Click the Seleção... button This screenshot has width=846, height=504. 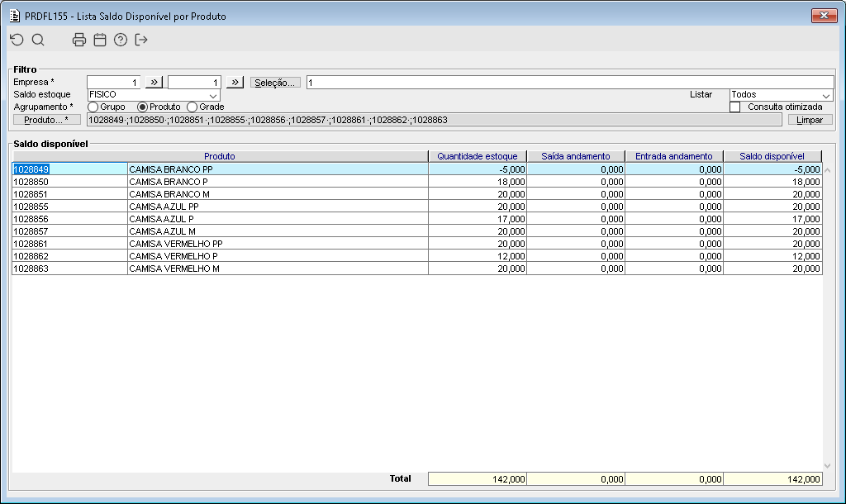click(x=275, y=83)
